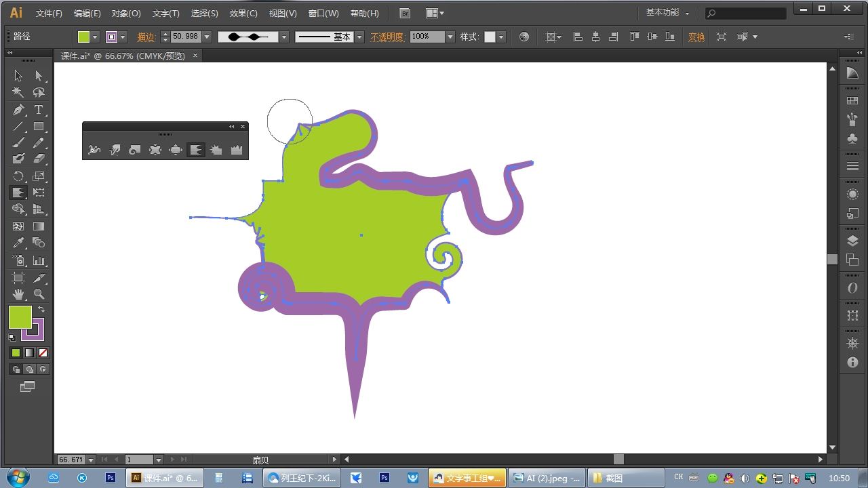Choose the Eyedropper tool
Screen dimensions: 868x488
click(x=18, y=243)
